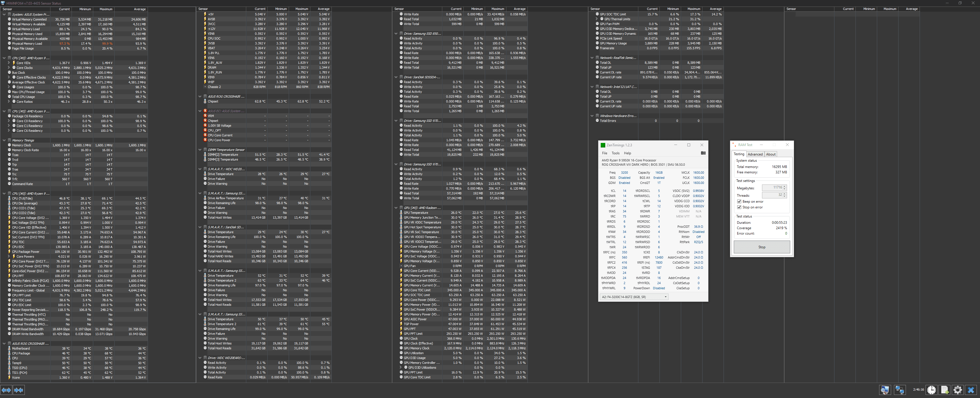Image resolution: width=980 pixels, height=398 pixels.
Task: Toggle the Stop on error checkbox
Action: pyautogui.click(x=739, y=208)
